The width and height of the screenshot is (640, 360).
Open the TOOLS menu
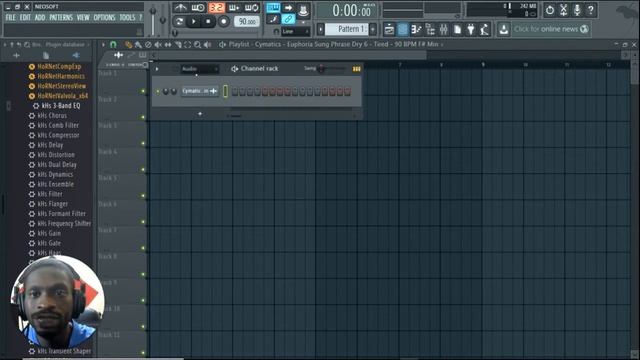pos(127,18)
